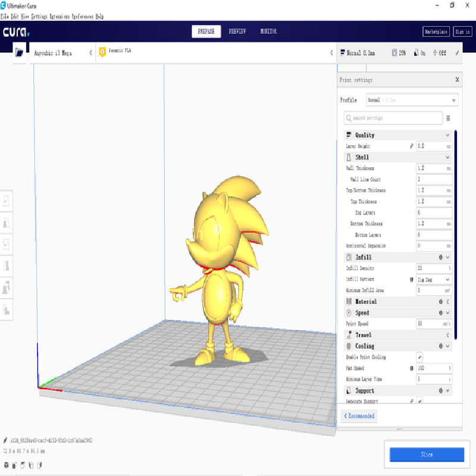
Task: Select the Support Blocker tool
Action: 6,309
